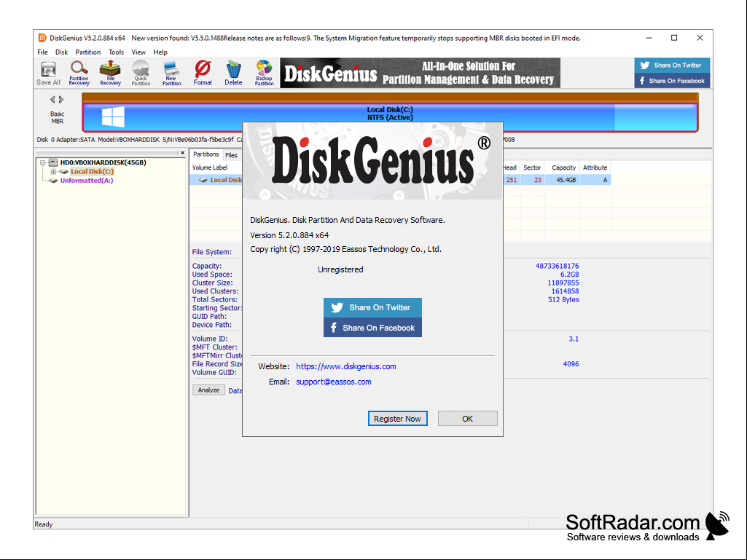
Task: Select HD0:VBOXHARDDISK(45GB) tree item
Action: [x=103, y=162]
